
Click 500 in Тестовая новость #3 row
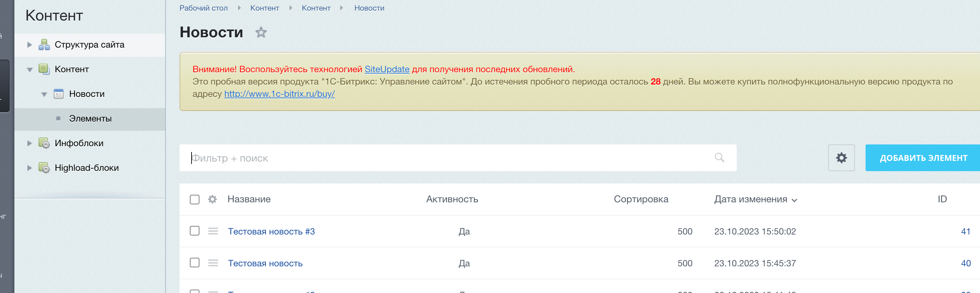tap(685, 231)
